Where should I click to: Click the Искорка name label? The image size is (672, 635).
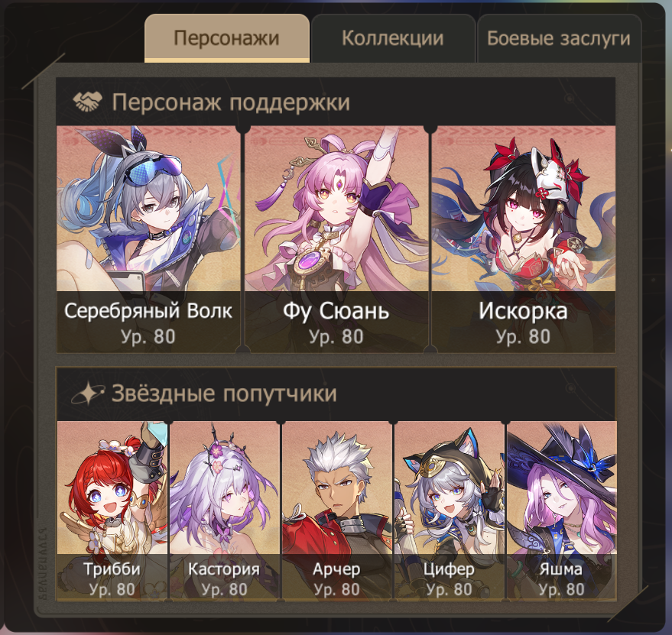coord(523,311)
